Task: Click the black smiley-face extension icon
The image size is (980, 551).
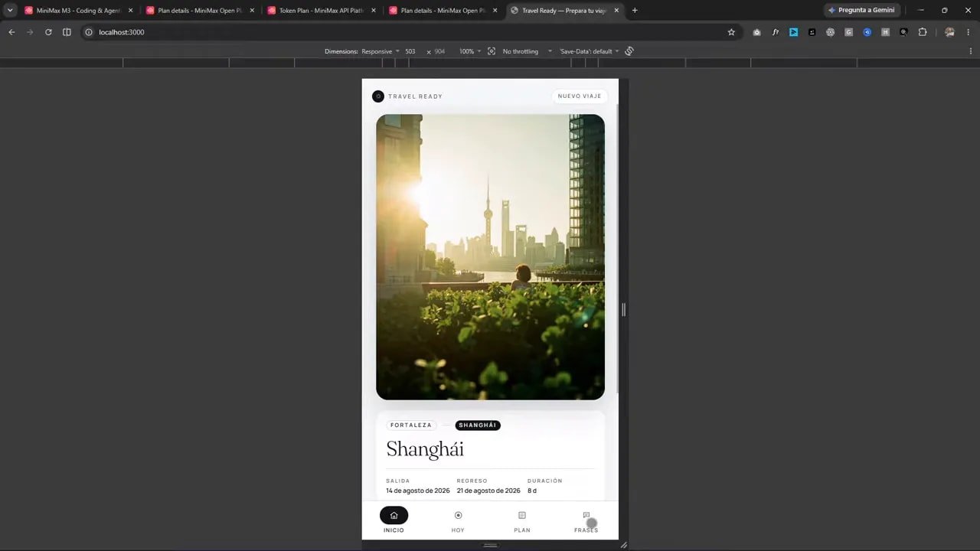Action: 812,32
